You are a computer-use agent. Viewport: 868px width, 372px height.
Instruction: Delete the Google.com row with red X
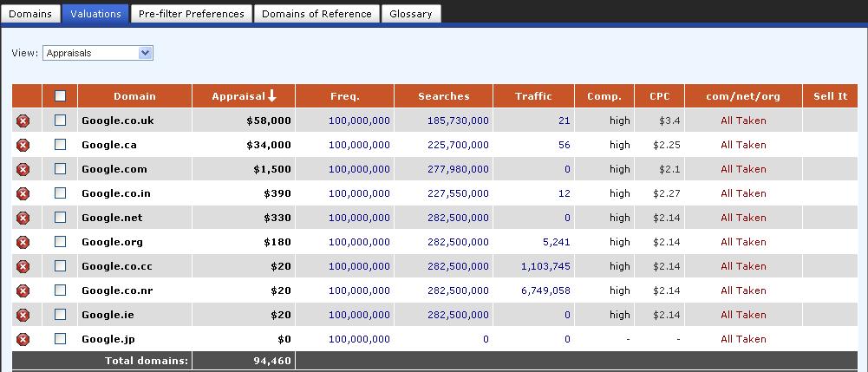23,169
